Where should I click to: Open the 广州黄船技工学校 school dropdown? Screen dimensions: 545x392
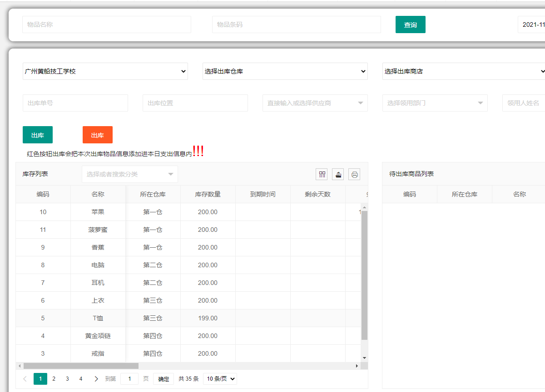[105, 71]
